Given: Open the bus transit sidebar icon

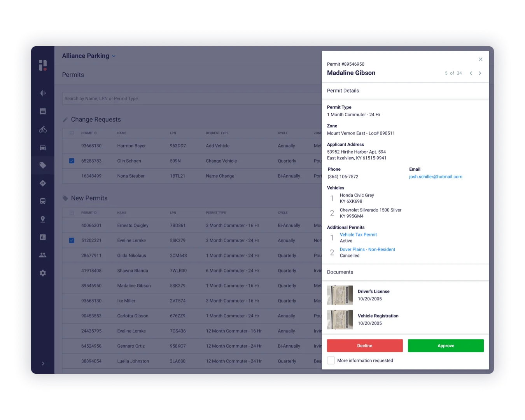Looking at the screenshot, I should coord(43,201).
